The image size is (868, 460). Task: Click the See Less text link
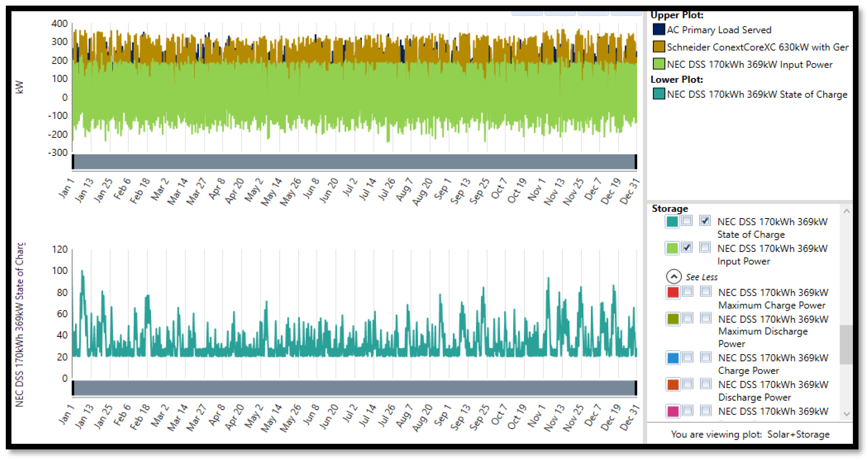[x=702, y=277]
